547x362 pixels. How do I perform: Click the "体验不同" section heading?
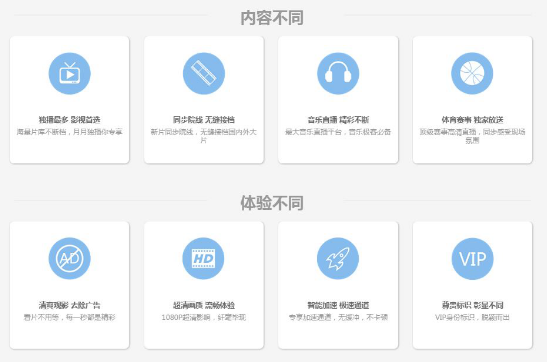point(272,203)
